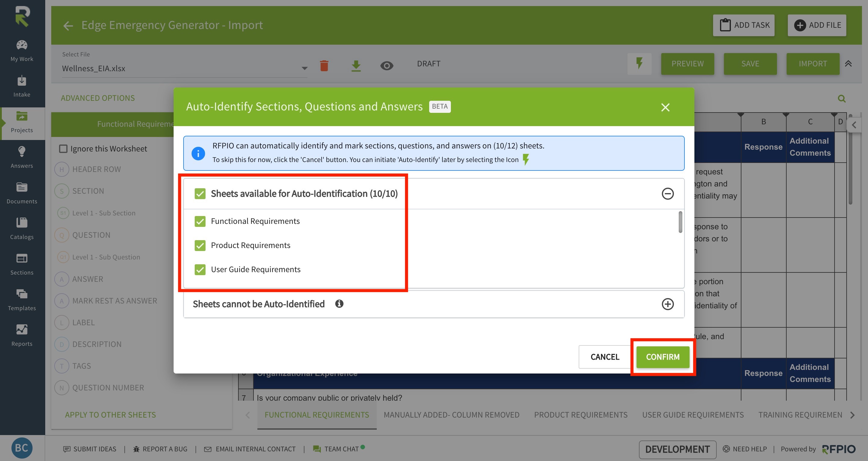Click the lightning bolt auto-identify icon
The height and width of the screenshot is (461, 868).
(x=639, y=64)
